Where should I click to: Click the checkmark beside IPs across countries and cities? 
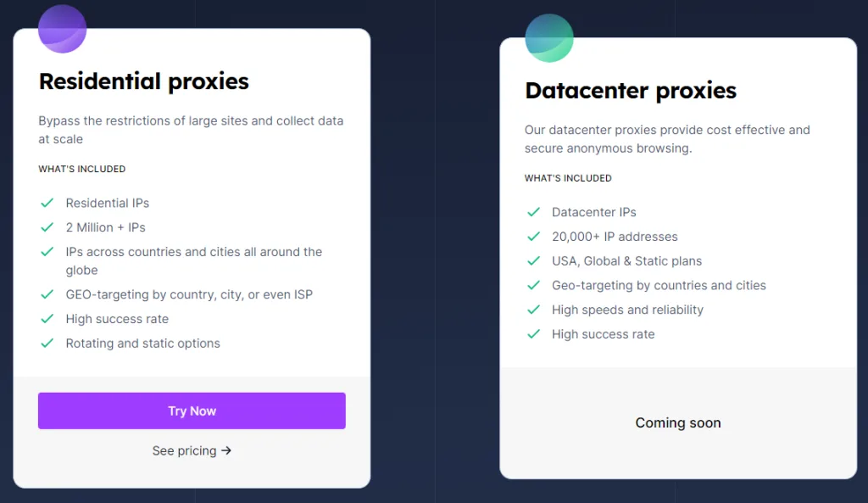click(47, 252)
